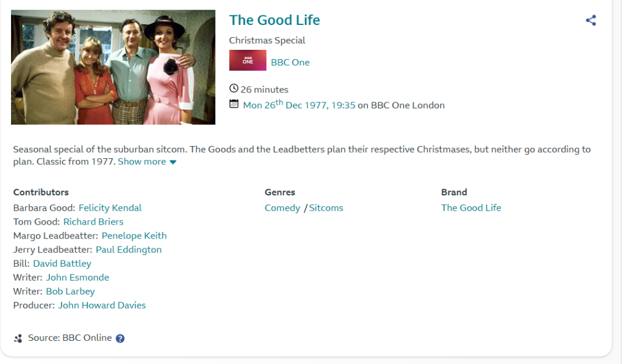Screen dimensions: 624x364
Task: Open the Source help question mark icon
Action: click(120, 338)
